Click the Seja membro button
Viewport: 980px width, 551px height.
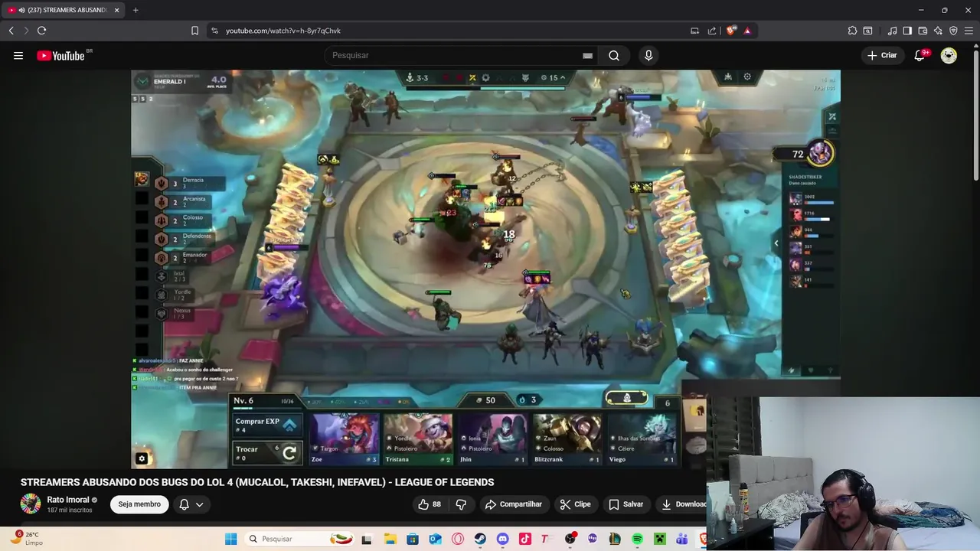(139, 504)
